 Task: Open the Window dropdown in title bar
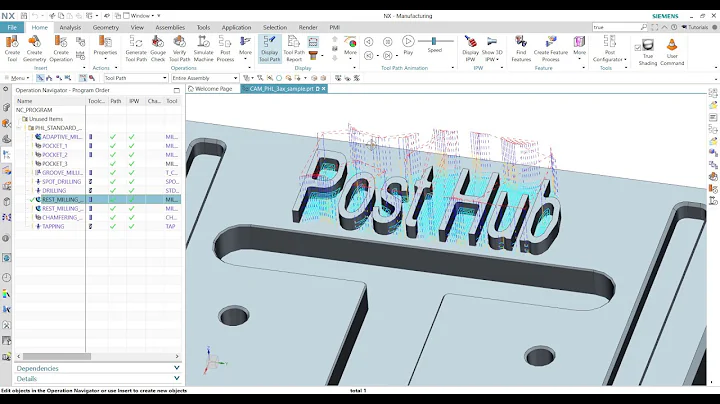click(x=142, y=16)
